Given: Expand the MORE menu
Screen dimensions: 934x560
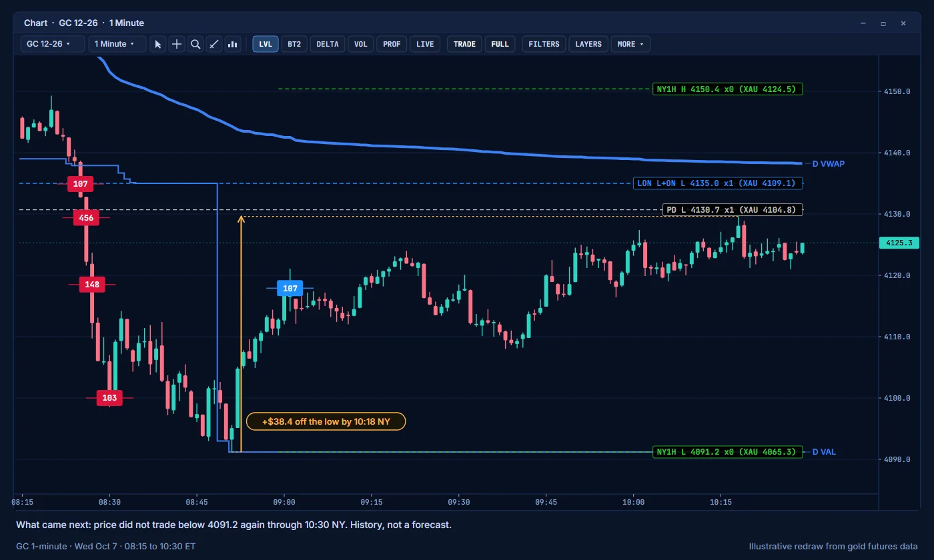Looking at the screenshot, I should (630, 44).
